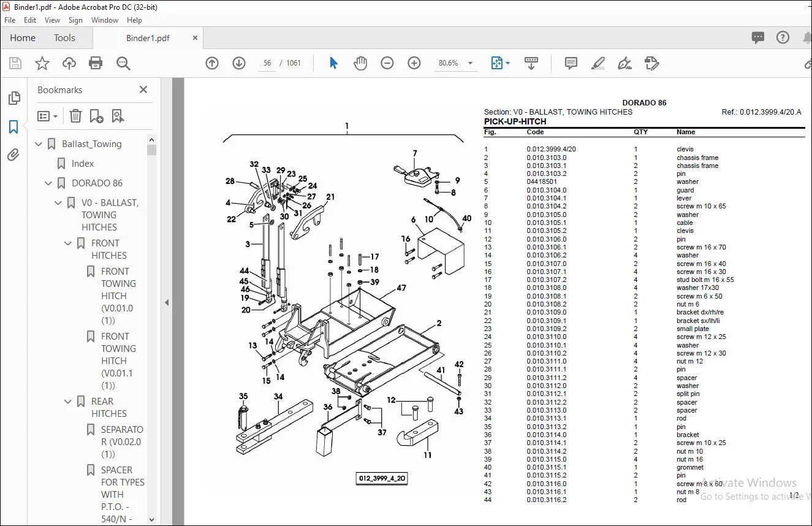Click the edit and send toolbar icon
Viewport: 812px width, 526px height.
point(651,63)
